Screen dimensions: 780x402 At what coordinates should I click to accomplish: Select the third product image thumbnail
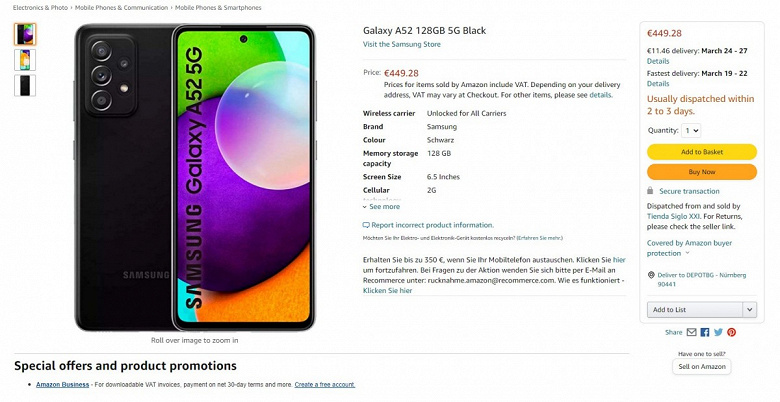click(25, 85)
